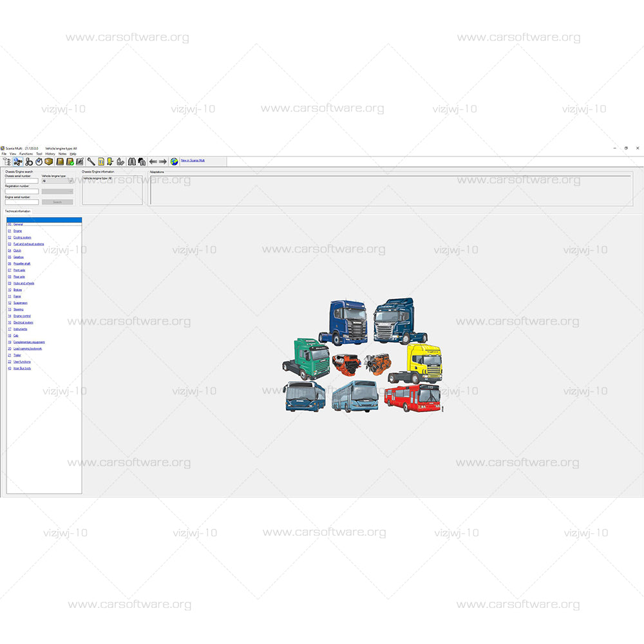The width and height of the screenshot is (644, 644).
Task: Click the binoculars with cloud icon
Action: pyautogui.click(x=142, y=162)
